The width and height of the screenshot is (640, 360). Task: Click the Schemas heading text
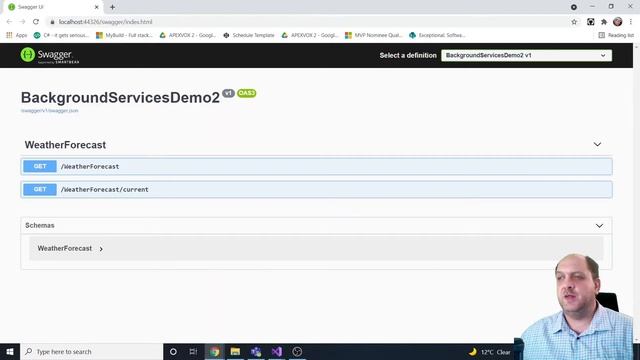[40, 225]
